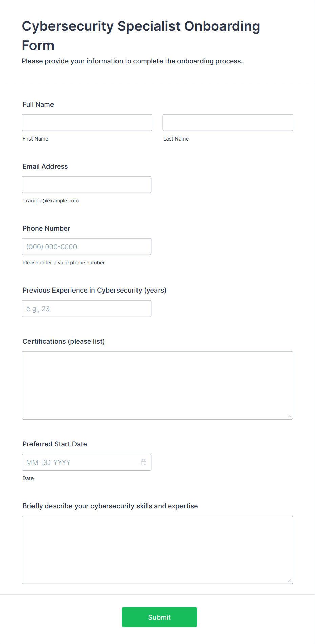Screen dimensions: 315x644
Task: Click the years of experience field
Action: [87, 308]
